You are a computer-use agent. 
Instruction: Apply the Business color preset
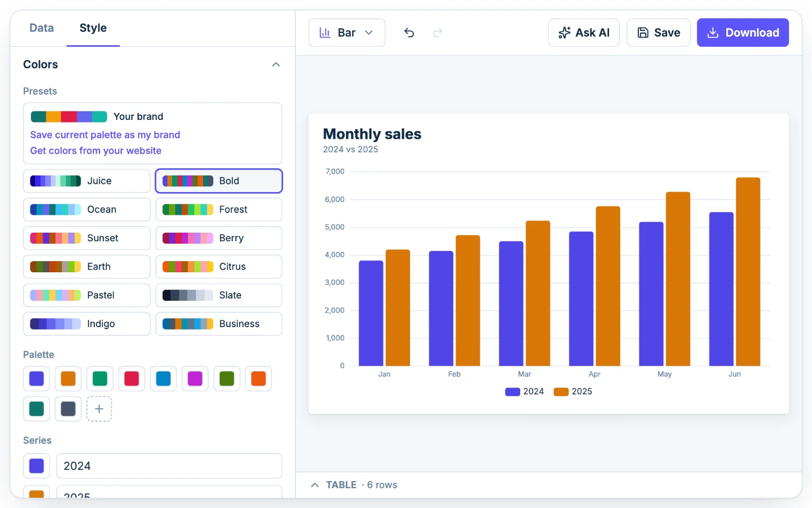219,324
